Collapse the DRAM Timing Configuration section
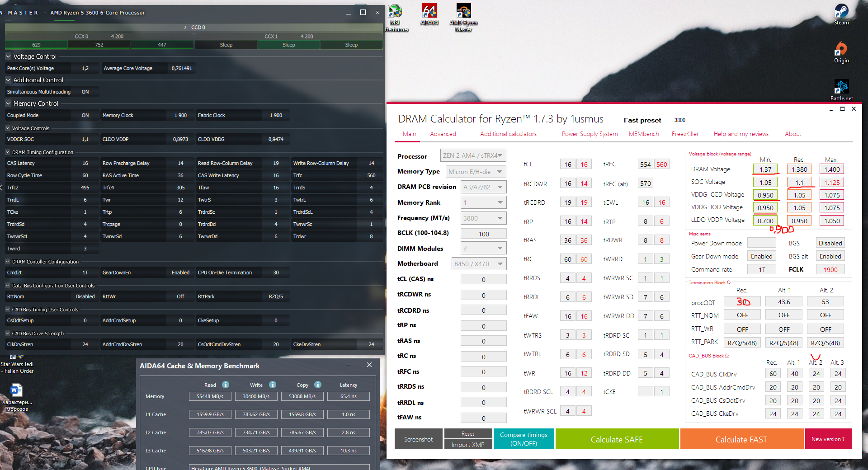This screenshot has height=470, width=868. [x=8, y=152]
